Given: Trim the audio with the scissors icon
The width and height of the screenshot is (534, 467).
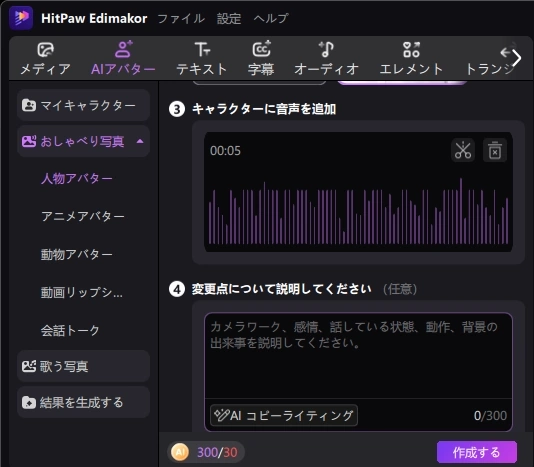Looking at the screenshot, I should pos(463,150).
